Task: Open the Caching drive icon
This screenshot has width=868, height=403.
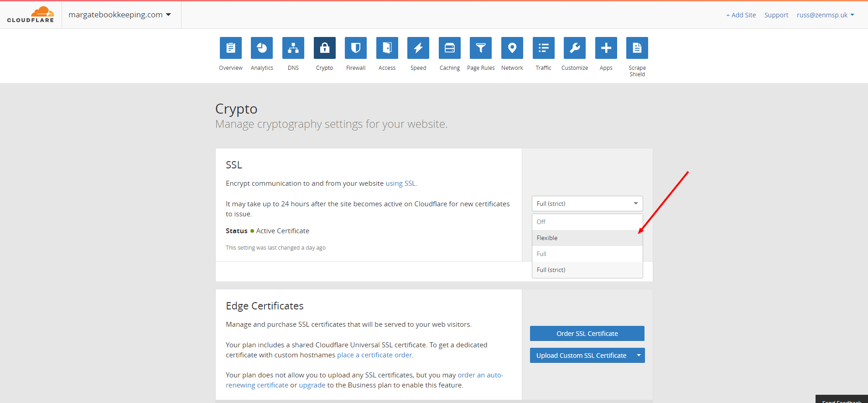Action: pos(450,48)
